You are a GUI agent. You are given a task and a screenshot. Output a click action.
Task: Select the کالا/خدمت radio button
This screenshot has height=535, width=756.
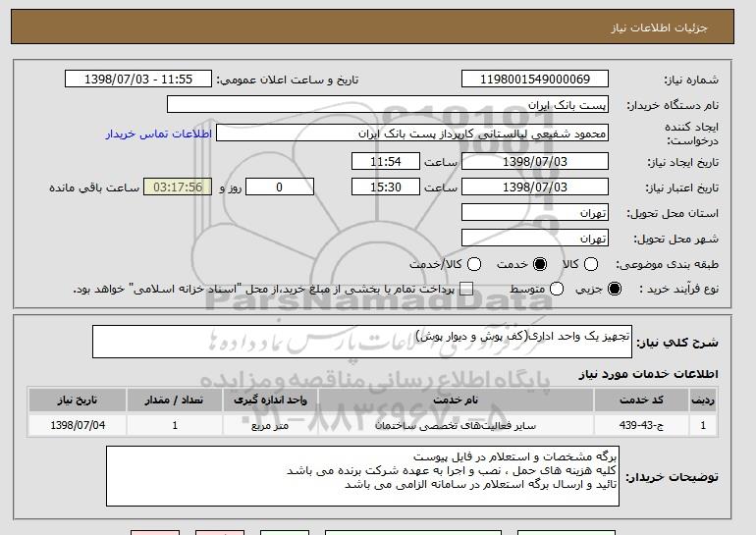pyautogui.click(x=474, y=264)
